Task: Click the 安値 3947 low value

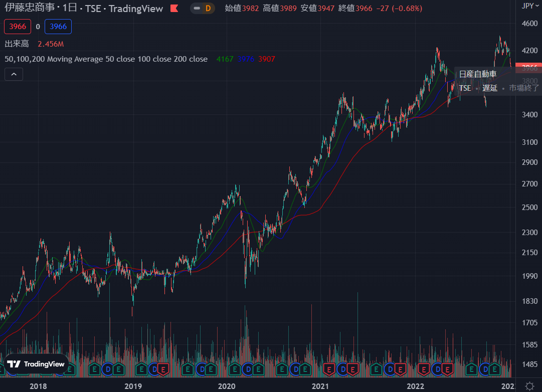Action: [317, 9]
